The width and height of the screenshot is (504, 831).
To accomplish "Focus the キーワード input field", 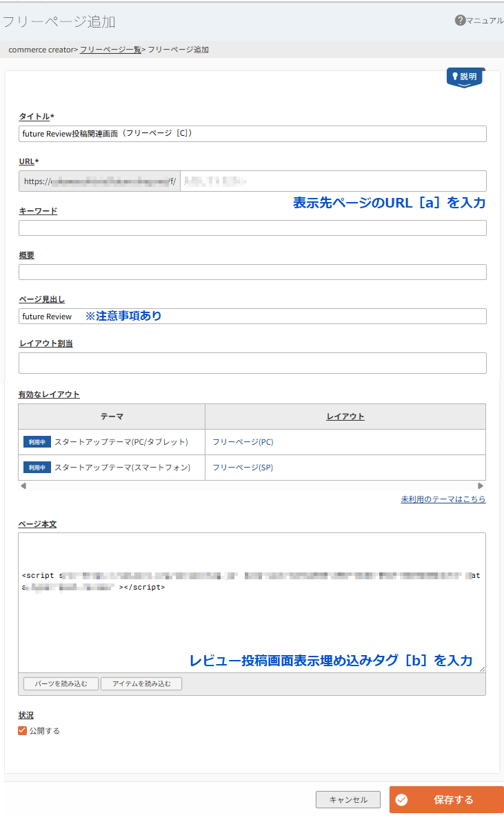I will [x=252, y=228].
